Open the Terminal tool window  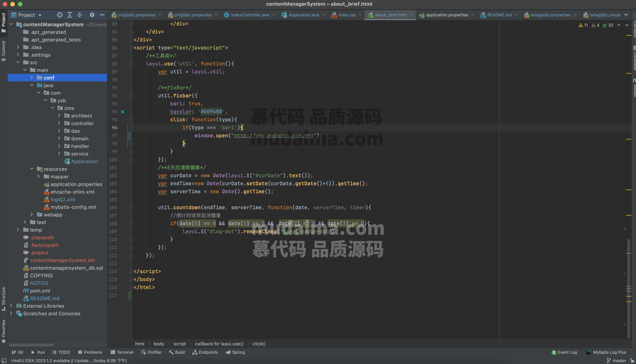(x=122, y=352)
